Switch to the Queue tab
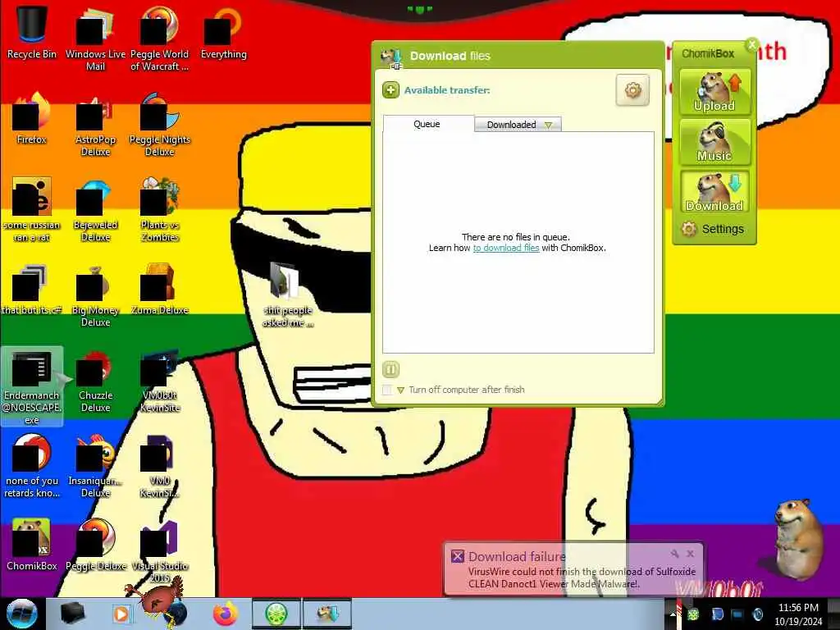This screenshot has width=840, height=630. point(427,124)
